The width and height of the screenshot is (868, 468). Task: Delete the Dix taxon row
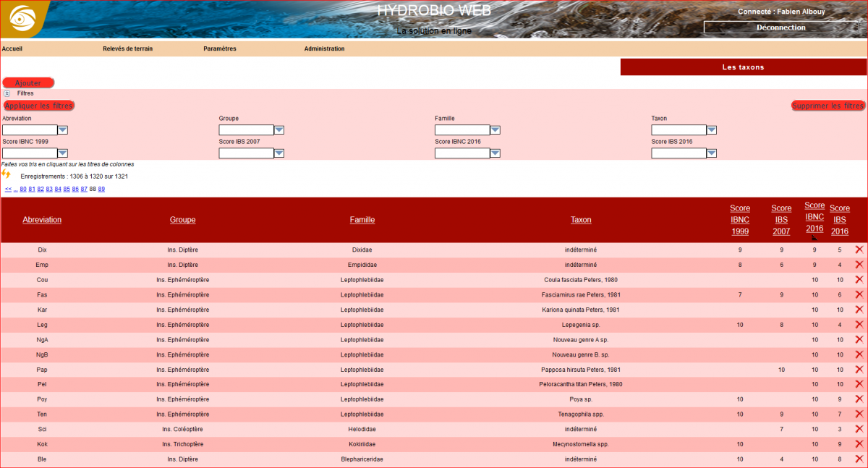859,250
